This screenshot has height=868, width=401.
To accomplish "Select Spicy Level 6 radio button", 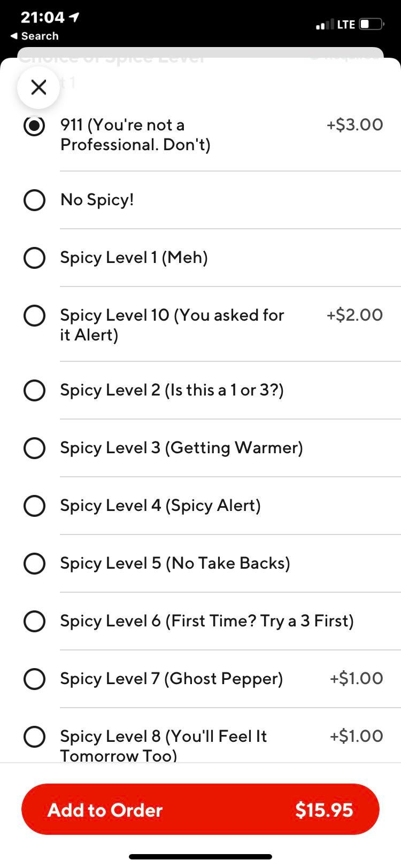I will tap(34, 621).
